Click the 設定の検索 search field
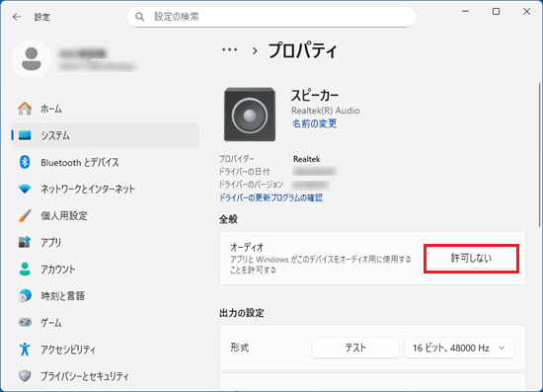This screenshot has height=392, width=543. click(x=271, y=17)
